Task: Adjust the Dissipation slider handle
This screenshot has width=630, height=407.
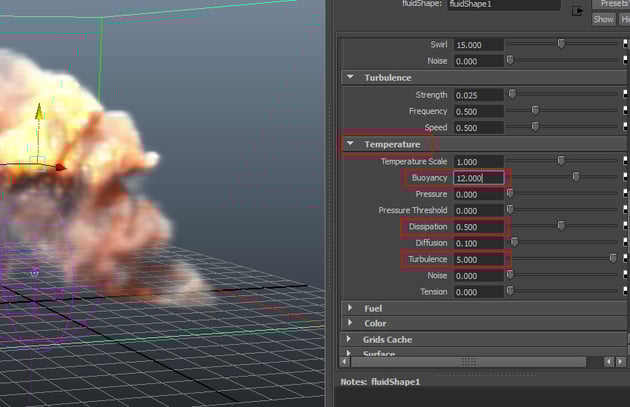Action: [561, 226]
